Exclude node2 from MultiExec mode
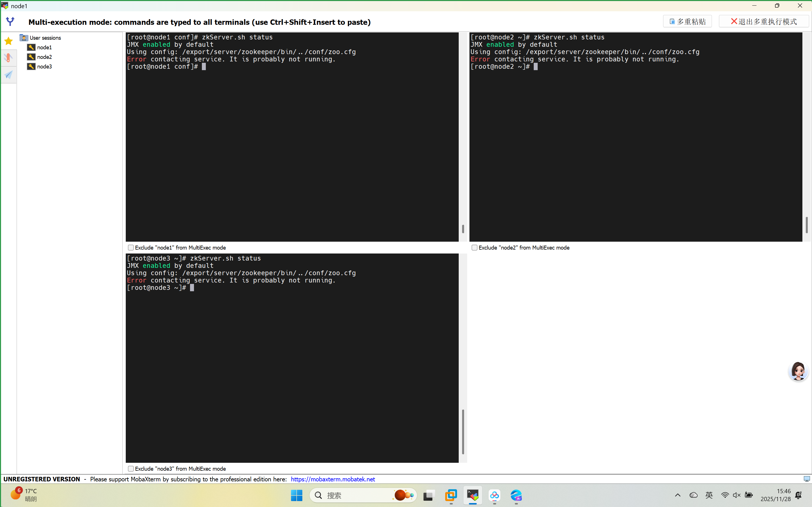 click(x=475, y=248)
